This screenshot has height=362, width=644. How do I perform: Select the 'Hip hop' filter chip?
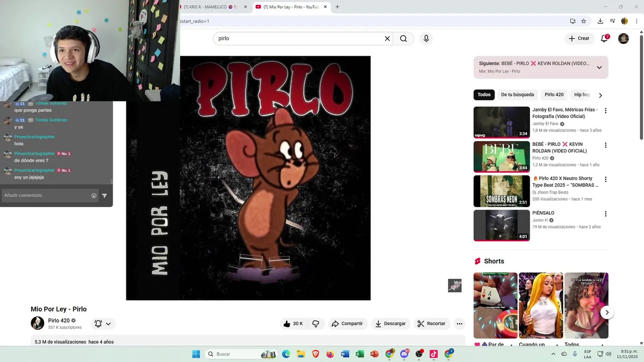tap(582, 95)
